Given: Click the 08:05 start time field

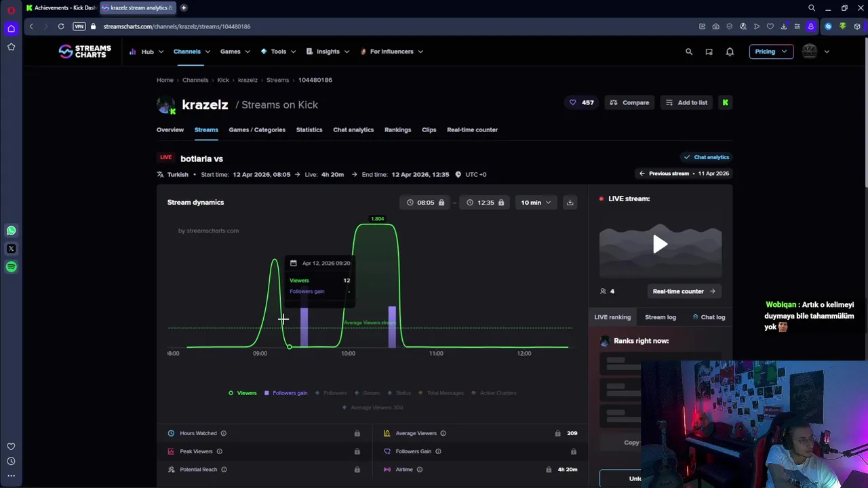Looking at the screenshot, I should coord(426,203).
